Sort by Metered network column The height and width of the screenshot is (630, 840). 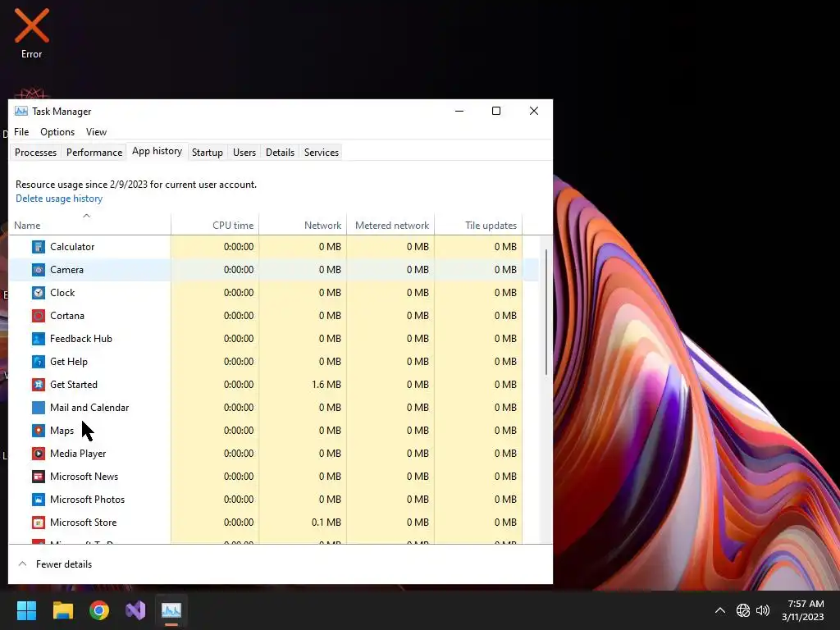[x=390, y=225]
